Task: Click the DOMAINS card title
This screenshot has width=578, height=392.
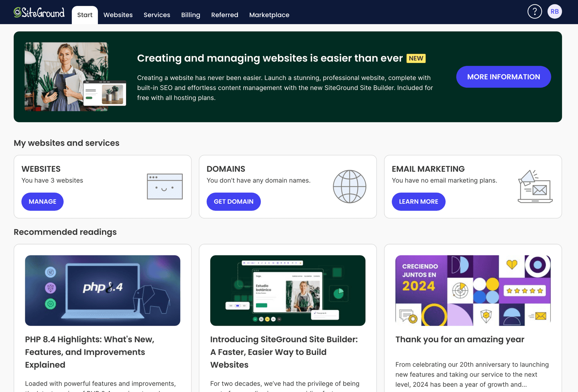Action: click(226, 169)
